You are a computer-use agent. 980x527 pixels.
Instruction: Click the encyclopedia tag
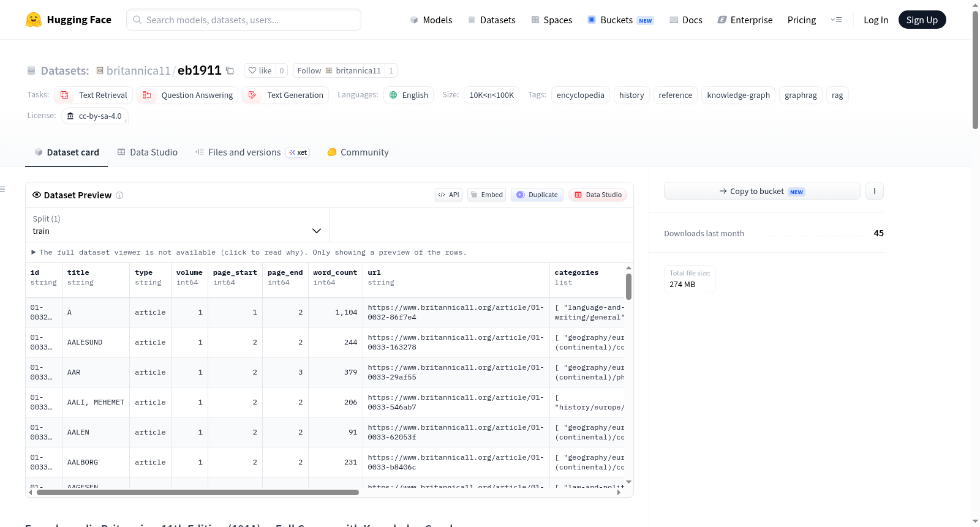click(x=581, y=95)
